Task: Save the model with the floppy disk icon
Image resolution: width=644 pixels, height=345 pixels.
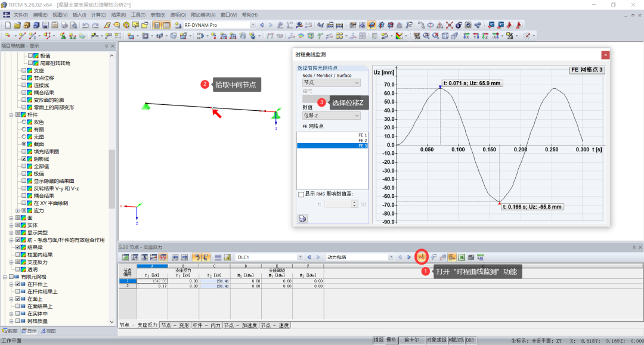Action: tap(45, 25)
